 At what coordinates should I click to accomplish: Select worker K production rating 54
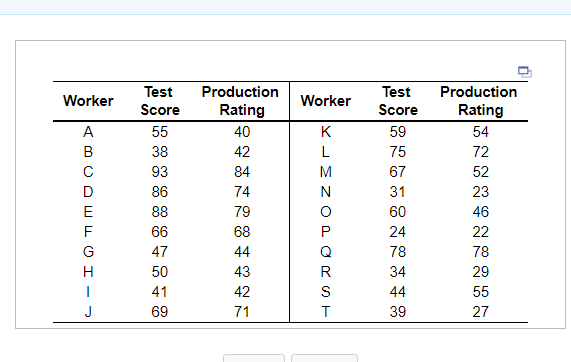[481, 132]
